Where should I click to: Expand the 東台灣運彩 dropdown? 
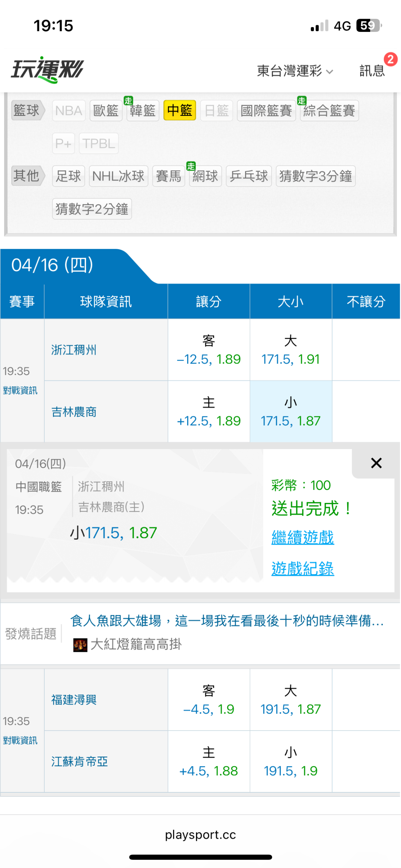coord(295,71)
